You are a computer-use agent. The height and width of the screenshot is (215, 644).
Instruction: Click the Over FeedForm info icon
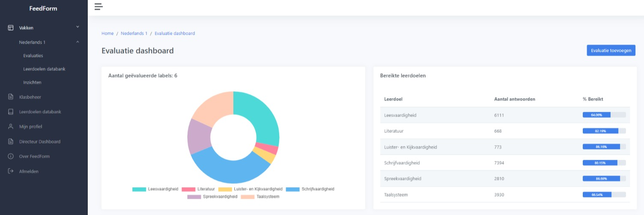pyautogui.click(x=11, y=156)
